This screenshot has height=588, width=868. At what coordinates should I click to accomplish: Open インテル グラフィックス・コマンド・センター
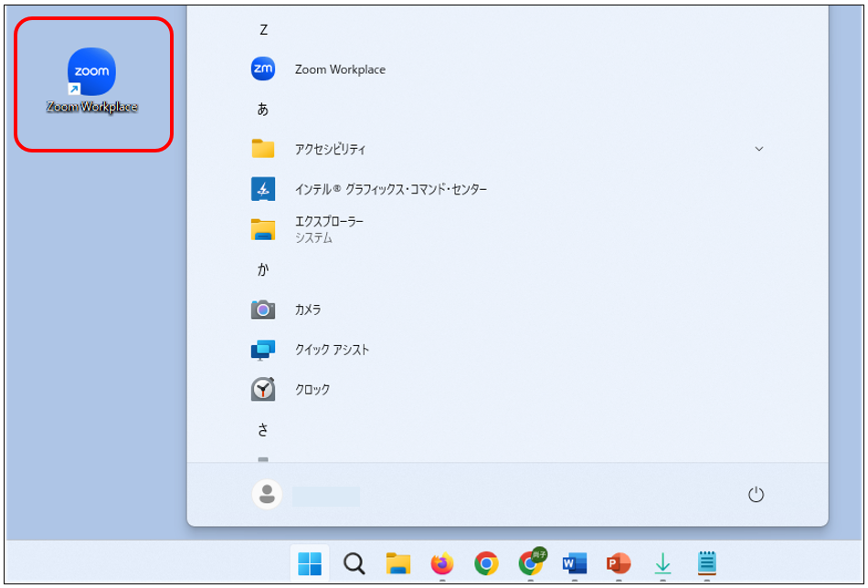point(390,189)
